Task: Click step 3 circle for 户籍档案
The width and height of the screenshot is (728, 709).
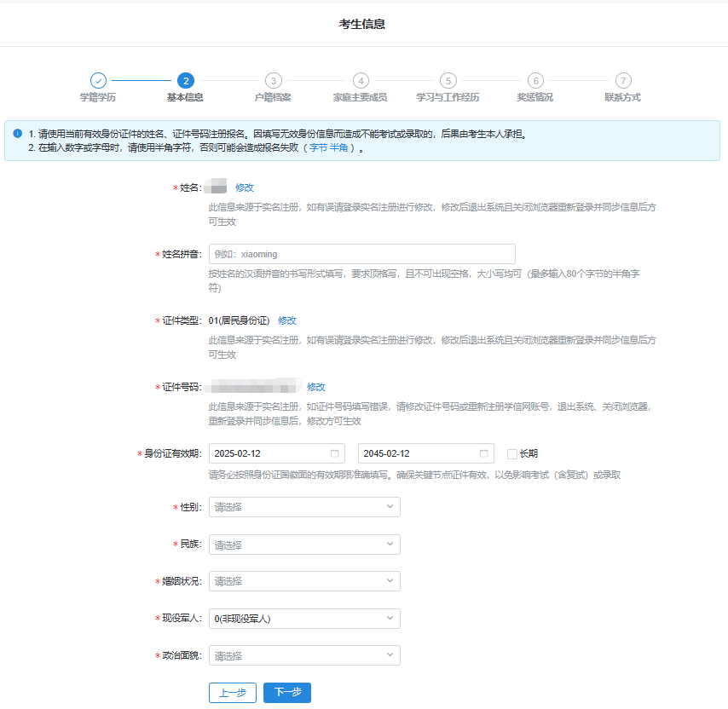Action: 274,81
